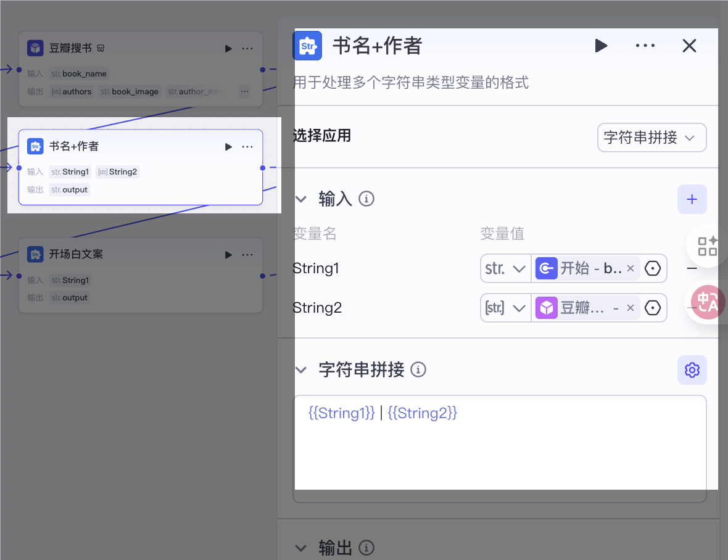Collapse the 输入 section
This screenshot has height=560, width=728.
pos(301,199)
